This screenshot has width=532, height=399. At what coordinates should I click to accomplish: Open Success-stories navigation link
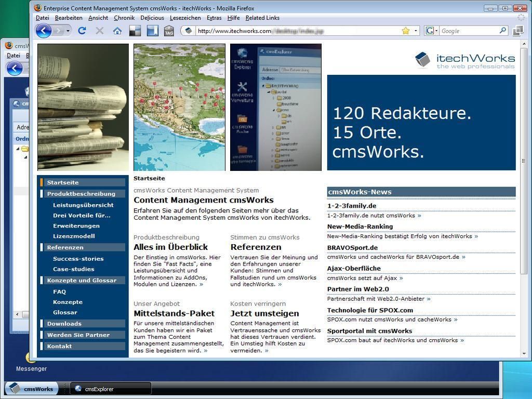(x=78, y=259)
